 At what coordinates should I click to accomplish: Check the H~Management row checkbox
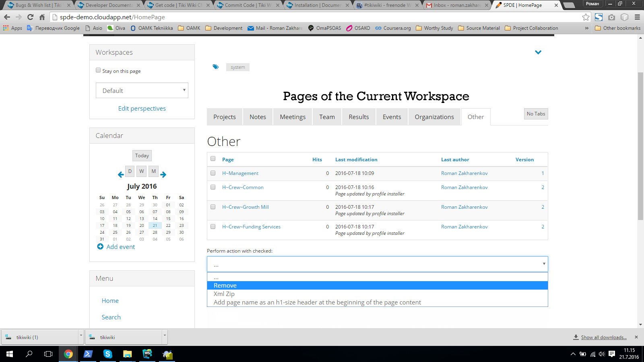(x=213, y=173)
